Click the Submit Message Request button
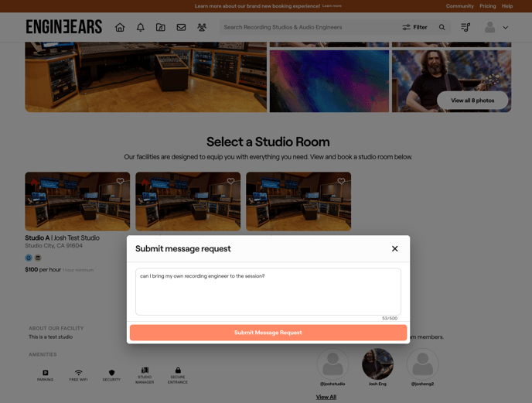Screen dimensions: 532x403 click(268, 333)
